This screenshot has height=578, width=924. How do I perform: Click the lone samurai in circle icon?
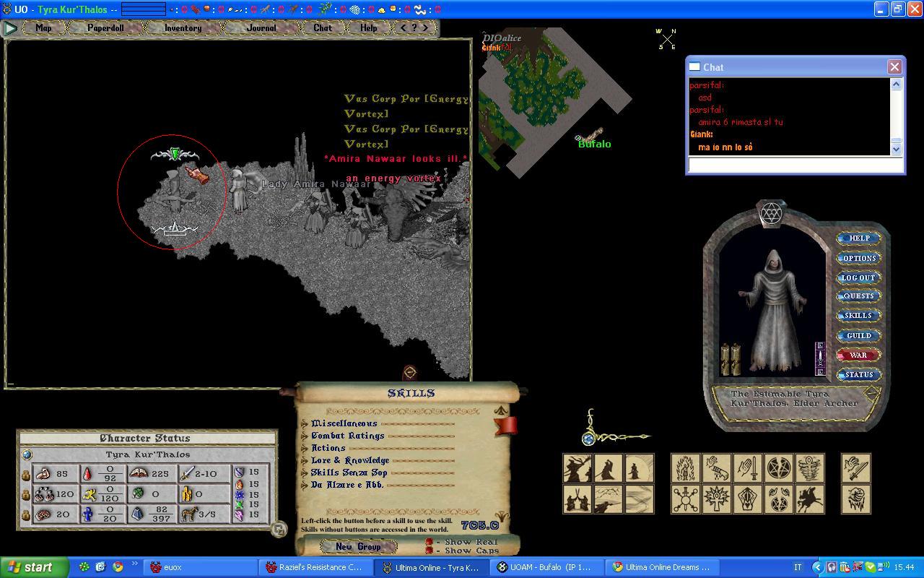(x=640, y=468)
